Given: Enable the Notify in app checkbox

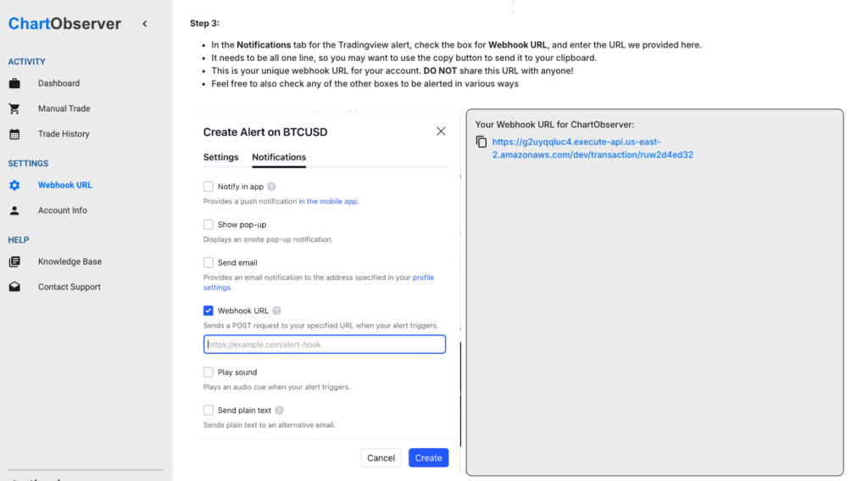Looking at the screenshot, I should point(209,186).
